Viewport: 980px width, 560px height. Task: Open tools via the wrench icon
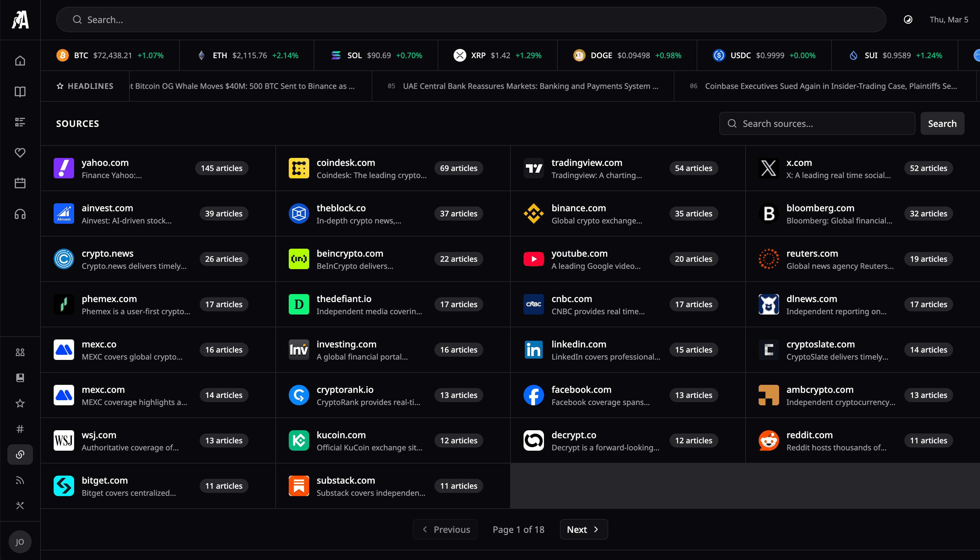click(19, 505)
